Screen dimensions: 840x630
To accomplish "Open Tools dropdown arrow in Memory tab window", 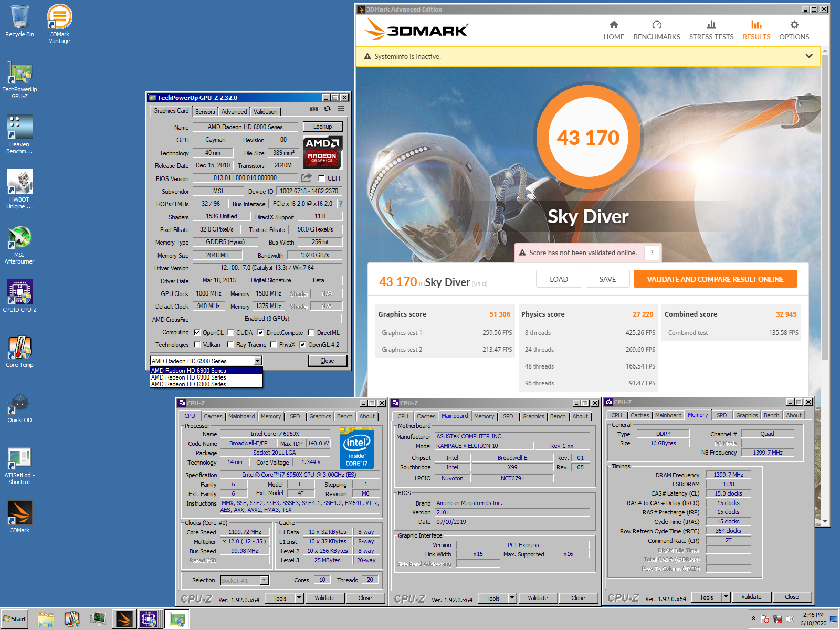I will pos(726,597).
